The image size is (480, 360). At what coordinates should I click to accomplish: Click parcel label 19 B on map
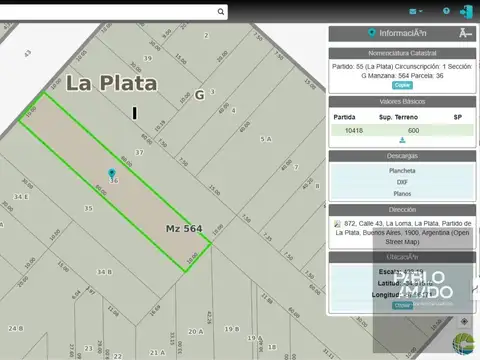point(232,329)
